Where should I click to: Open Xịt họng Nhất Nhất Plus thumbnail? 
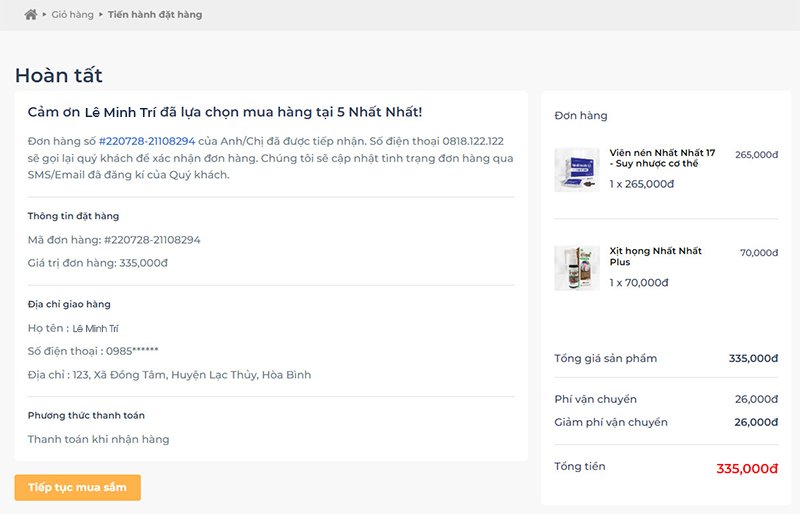[577, 268]
